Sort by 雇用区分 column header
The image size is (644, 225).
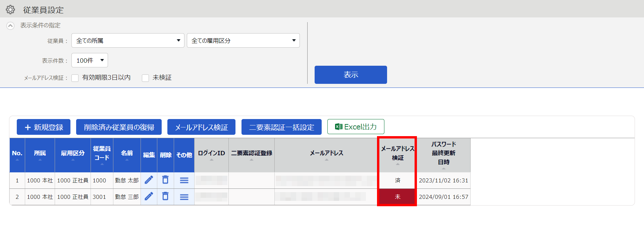[73, 155]
